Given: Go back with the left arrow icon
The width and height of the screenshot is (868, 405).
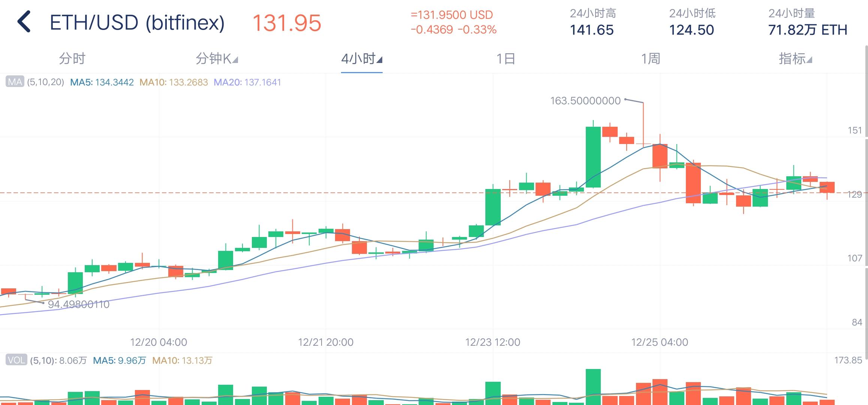Looking at the screenshot, I should click(x=24, y=22).
